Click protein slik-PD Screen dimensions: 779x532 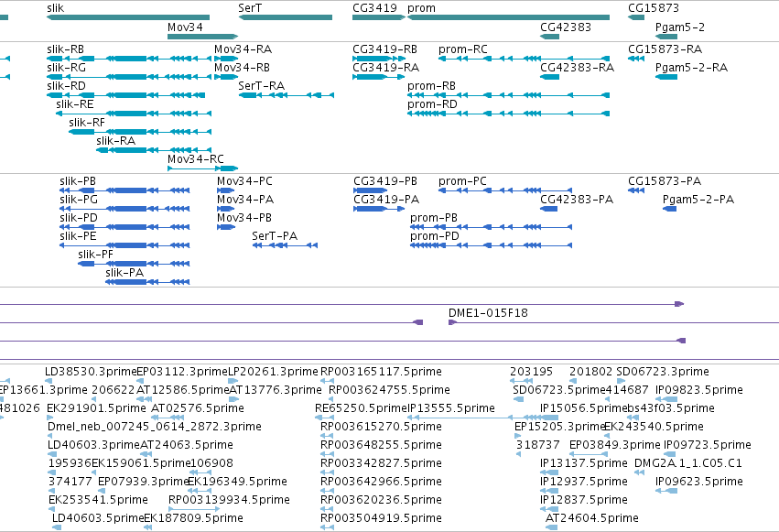point(124,227)
